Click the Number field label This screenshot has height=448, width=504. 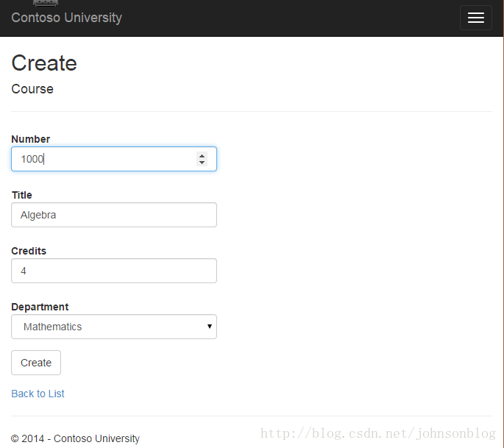tap(31, 139)
